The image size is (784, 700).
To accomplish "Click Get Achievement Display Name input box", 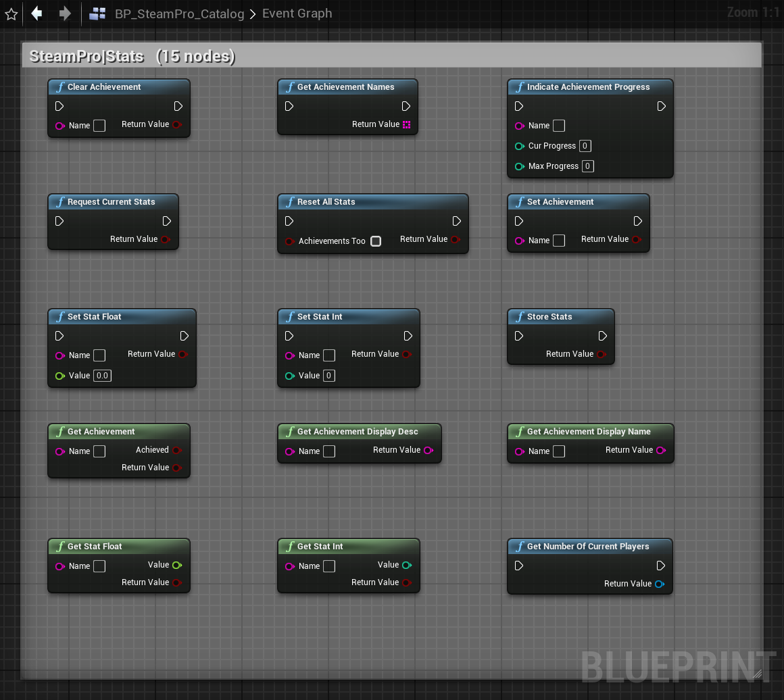I will (559, 451).
